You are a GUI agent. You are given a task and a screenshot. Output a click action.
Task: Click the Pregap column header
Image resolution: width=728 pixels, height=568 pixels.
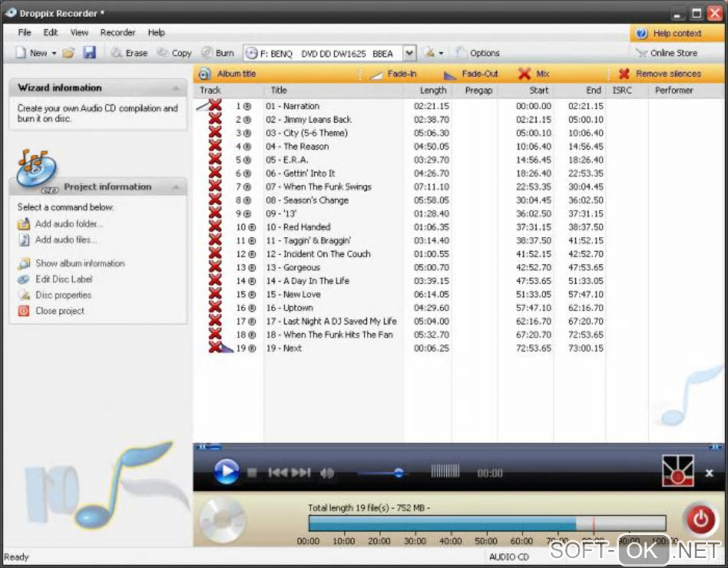coord(475,91)
